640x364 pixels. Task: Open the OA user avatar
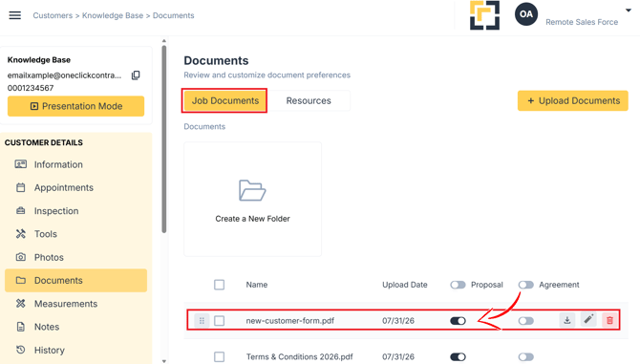tap(526, 14)
